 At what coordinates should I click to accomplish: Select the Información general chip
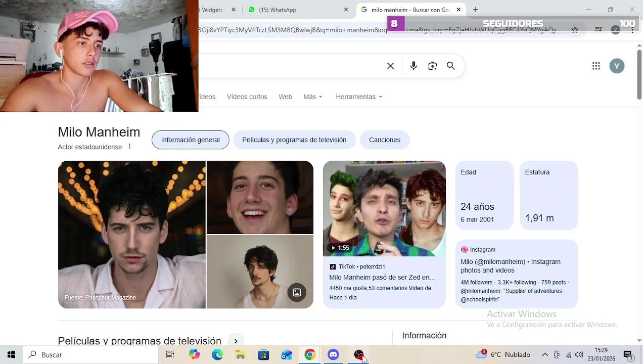pos(190,140)
